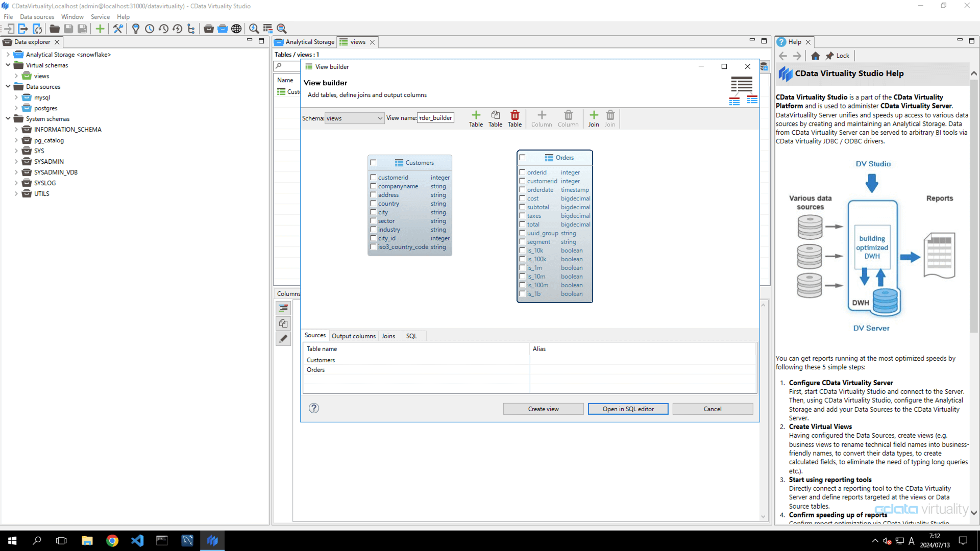Check the Orders table header checkbox
Viewport: 980px width, 551px height.
(522, 158)
